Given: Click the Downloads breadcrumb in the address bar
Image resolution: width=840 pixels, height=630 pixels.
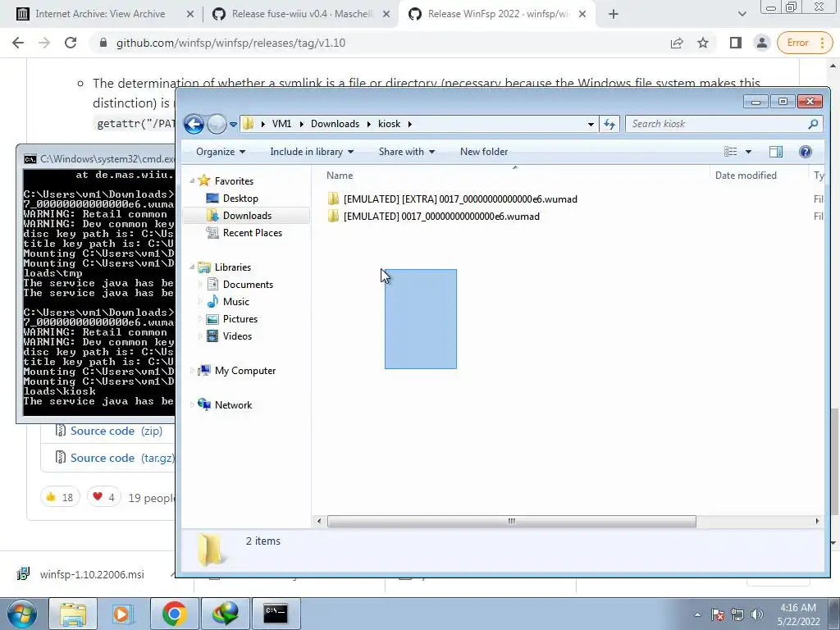Looking at the screenshot, I should click(335, 124).
